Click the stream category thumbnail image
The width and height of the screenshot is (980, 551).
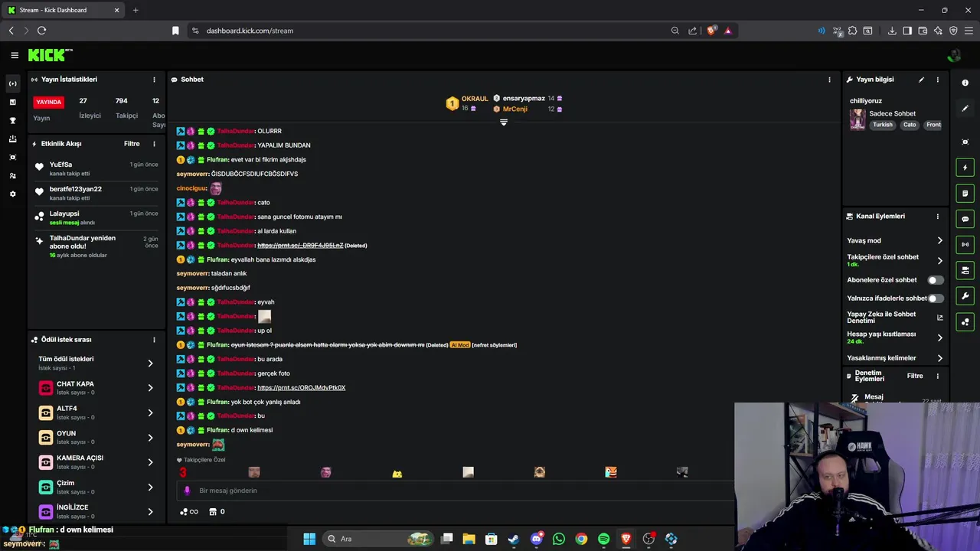click(857, 119)
